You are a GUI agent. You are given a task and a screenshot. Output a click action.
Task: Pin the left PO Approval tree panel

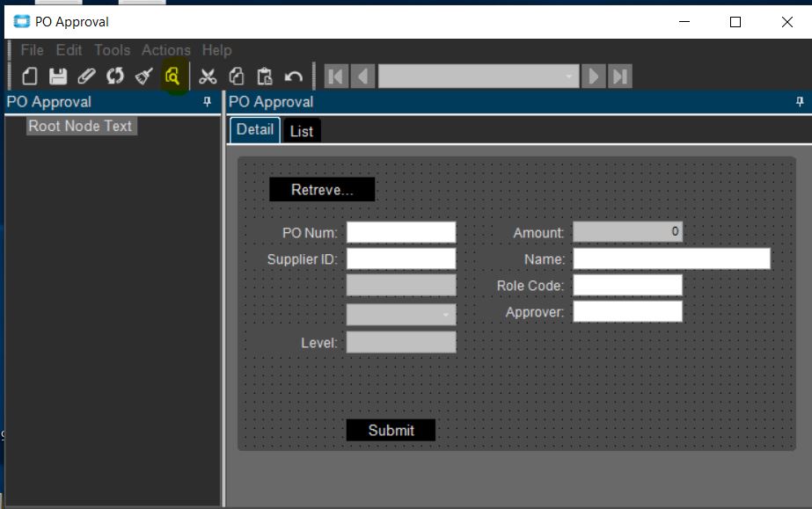(x=207, y=102)
